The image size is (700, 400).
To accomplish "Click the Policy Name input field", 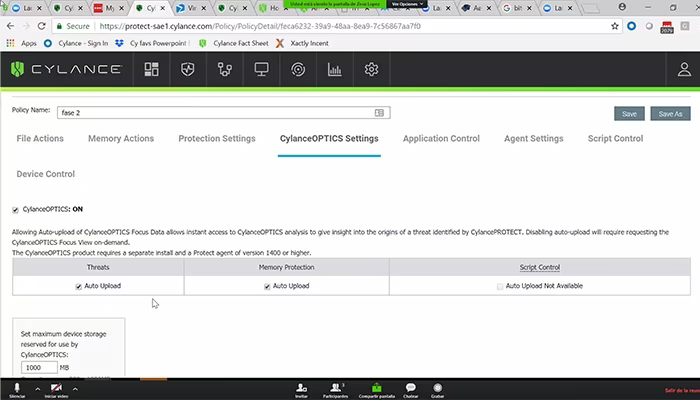I will click(x=224, y=113).
